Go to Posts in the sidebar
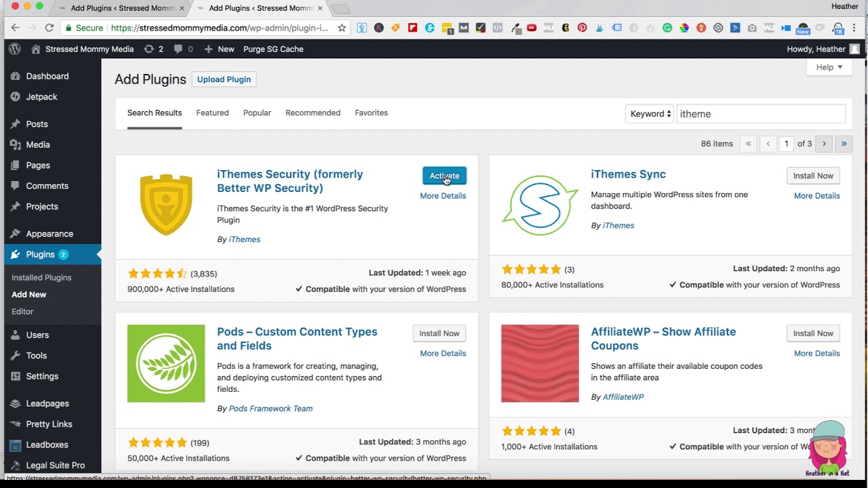Viewport: 868px width, 488px height. pyautogui.click(x=37, y=124)
